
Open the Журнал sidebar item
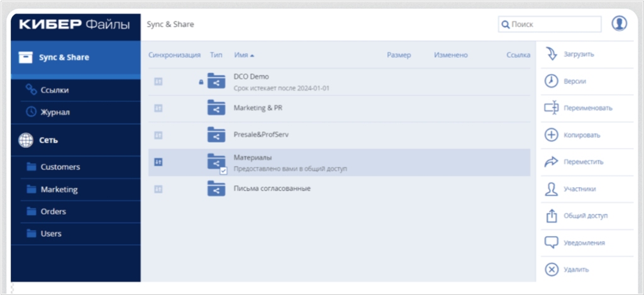click(55, 113)
